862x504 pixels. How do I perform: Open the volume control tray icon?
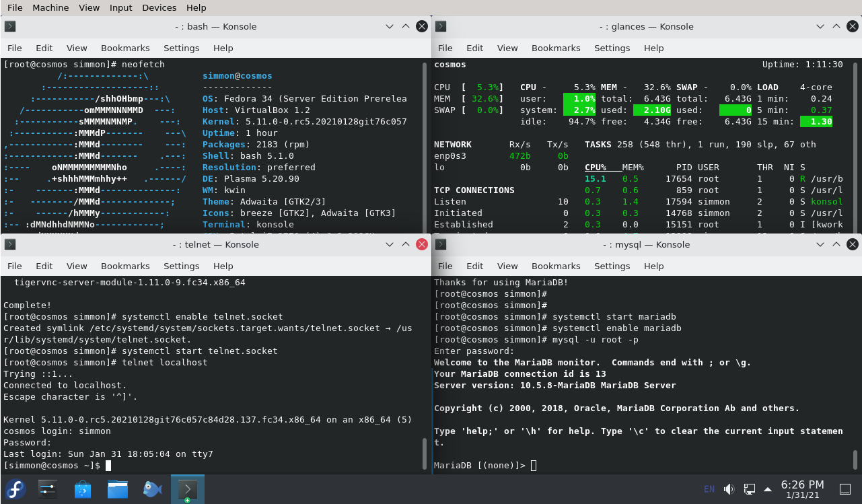click(729, 489)
